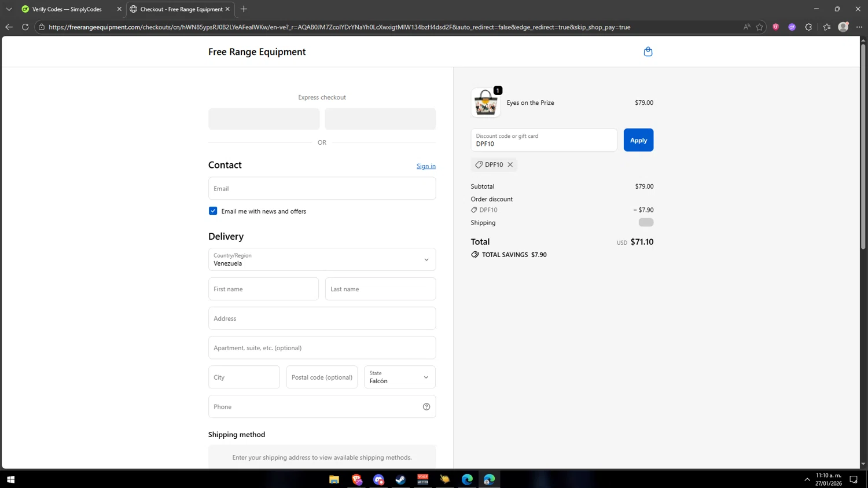Open browser extensions puzzle icon
This screenshot has height=488, width=868.
click(x=808, y=27)
